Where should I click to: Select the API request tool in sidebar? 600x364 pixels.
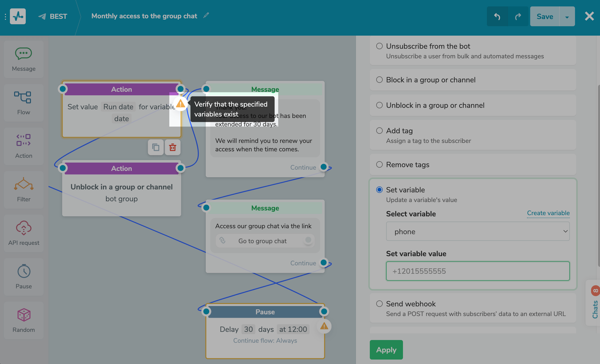(x=24, y=233)
